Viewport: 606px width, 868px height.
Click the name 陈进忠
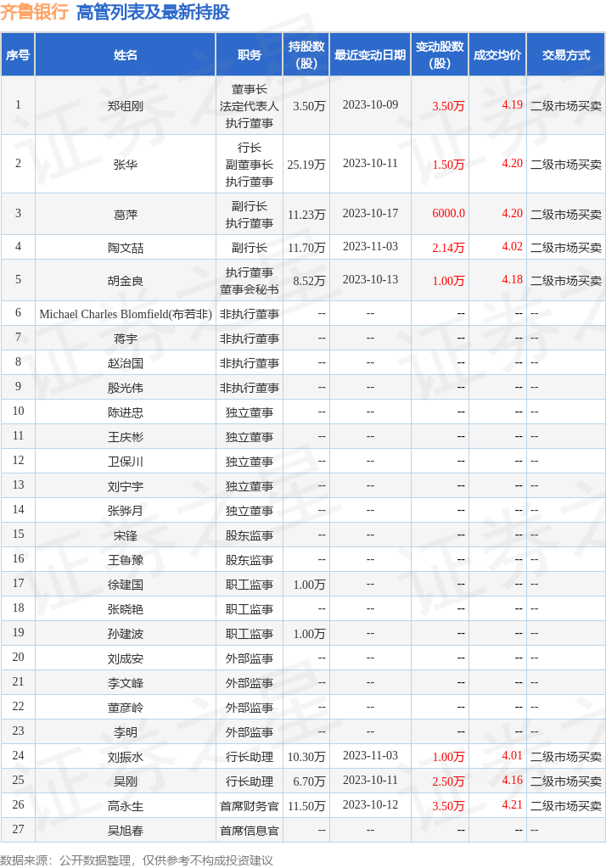[125, 412]
